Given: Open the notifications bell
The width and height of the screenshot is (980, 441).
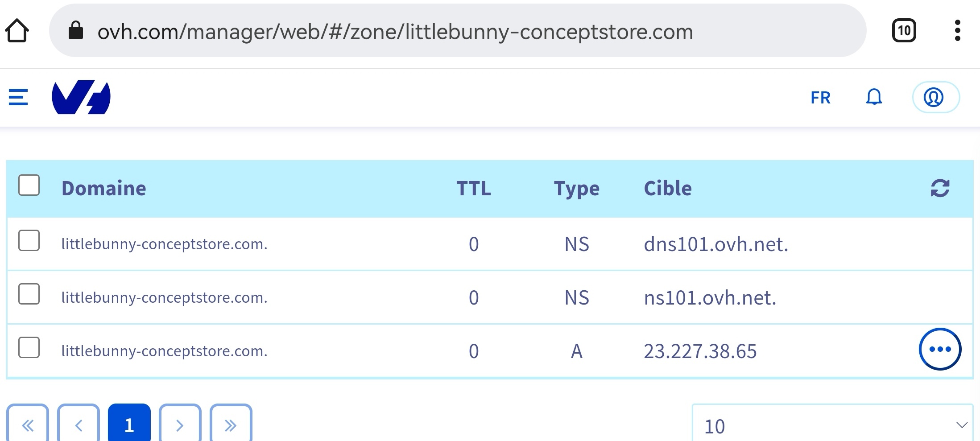Looking at the screenshot, I should 874,97.
